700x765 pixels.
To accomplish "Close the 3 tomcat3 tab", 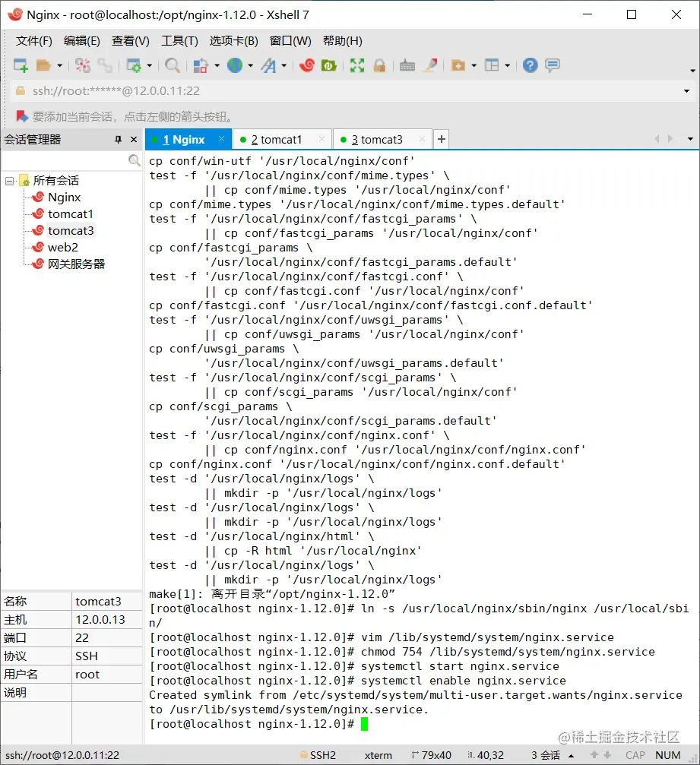I will (x=423, y=139).
